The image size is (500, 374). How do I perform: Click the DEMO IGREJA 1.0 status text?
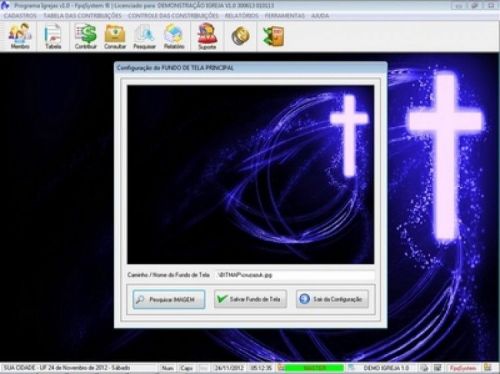(386, 368)
